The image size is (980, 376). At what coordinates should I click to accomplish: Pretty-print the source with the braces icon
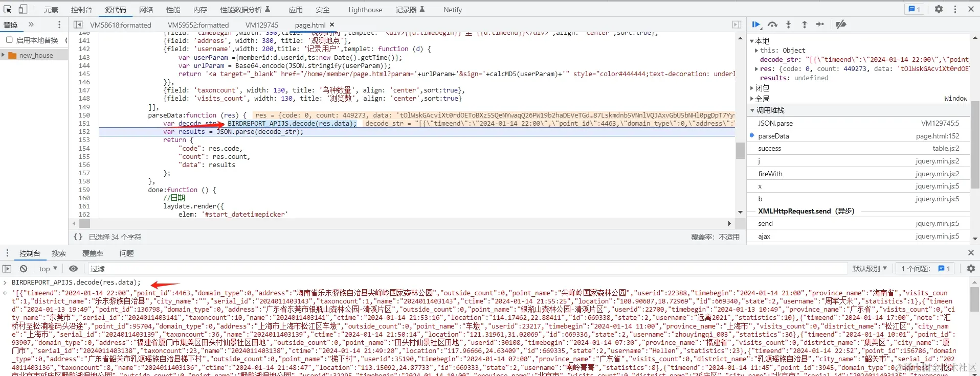tap(78, 237)
